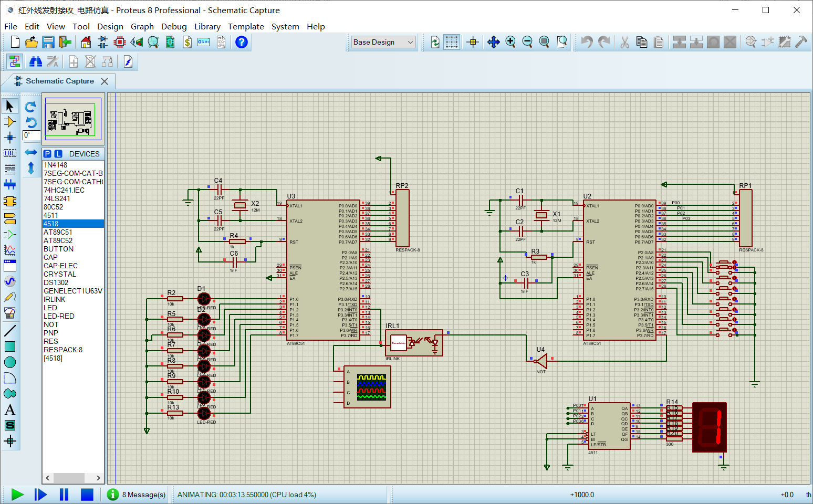813x504 pixels.
Task: Click Zoom to View Entire Sheet icon
Action: [544, 42]
